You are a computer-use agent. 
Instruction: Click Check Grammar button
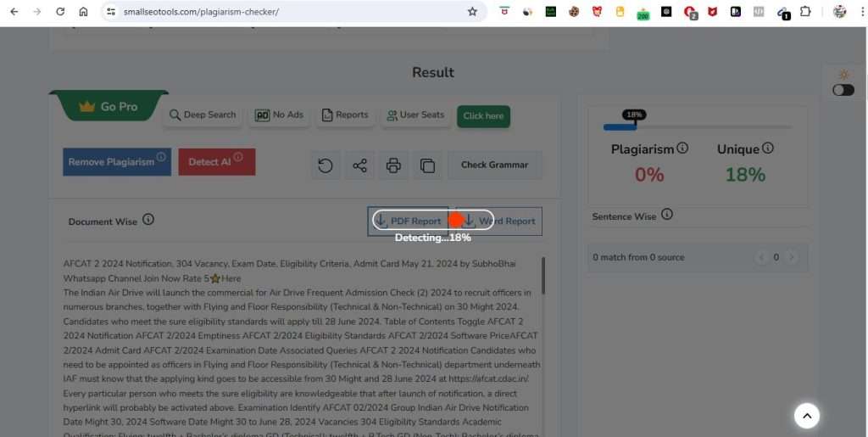coord(494,165)
